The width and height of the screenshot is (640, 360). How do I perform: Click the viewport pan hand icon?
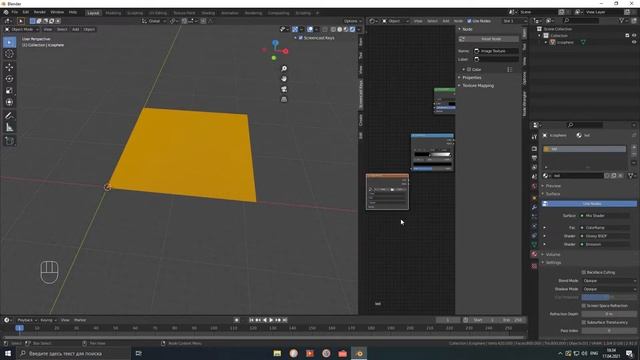(x=284, y=79)
